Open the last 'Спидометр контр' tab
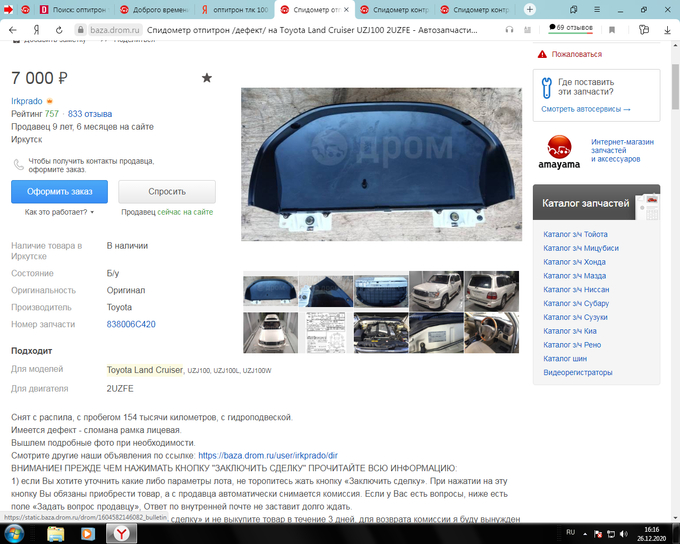680x544 pixels. point(475,10)
